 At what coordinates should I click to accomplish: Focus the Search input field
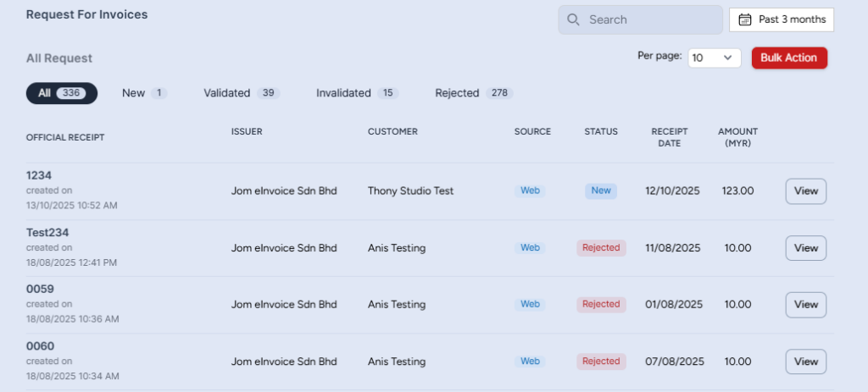pyautogui.click(x=641, y=20)
